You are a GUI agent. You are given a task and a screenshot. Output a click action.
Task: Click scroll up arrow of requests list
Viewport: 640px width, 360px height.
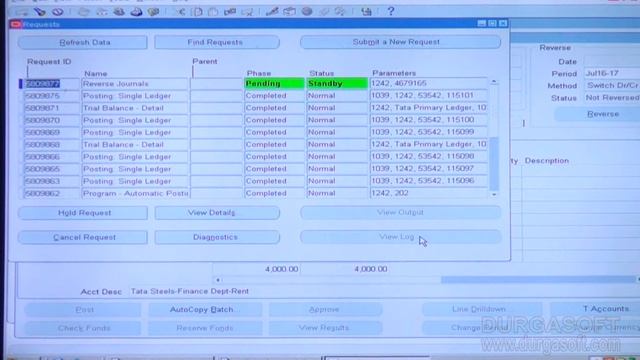(x=494, y=82)
